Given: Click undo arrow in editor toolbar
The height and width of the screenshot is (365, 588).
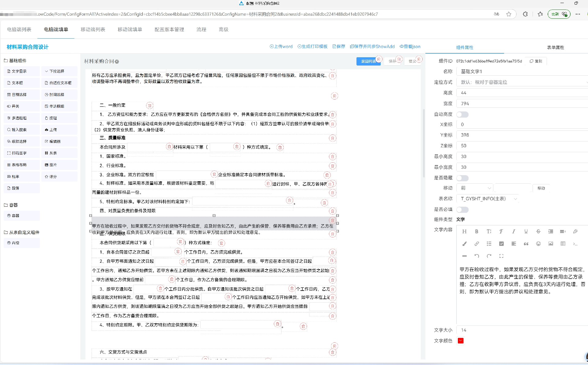Looking at the screenshot, I should [x=477, y=256].
